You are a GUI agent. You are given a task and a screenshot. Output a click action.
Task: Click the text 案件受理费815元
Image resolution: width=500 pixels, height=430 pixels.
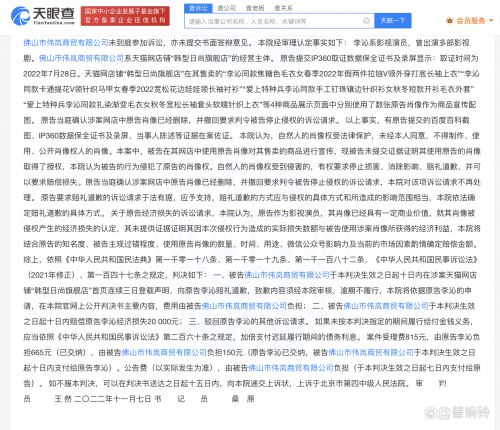coord(397,337)
